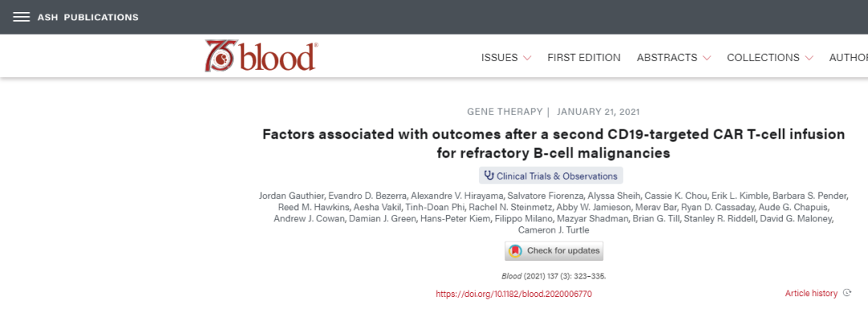Click the Crossmark bookmark icon in Check for updates
The width and height of the screenshot is (868, 309).
[x=515, y=251]
